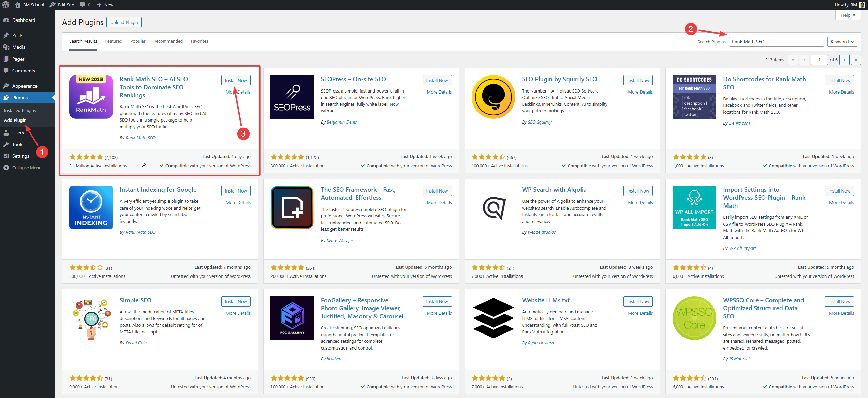
Task: Collapse the admin sidebar menu
Action: coord(27,168)
